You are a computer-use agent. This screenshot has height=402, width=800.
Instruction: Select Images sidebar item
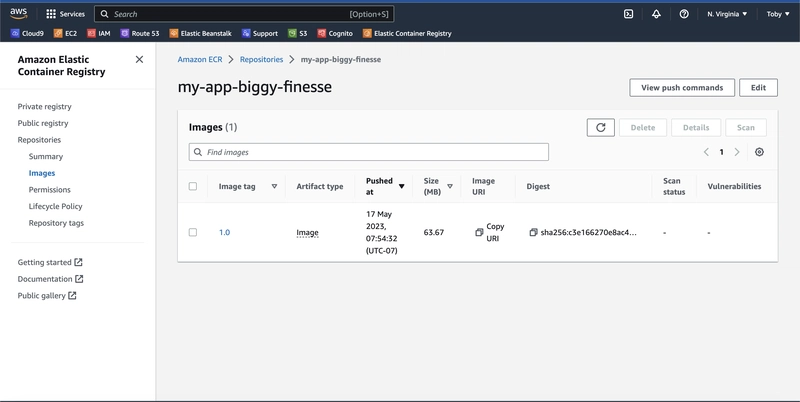(42, 173)
